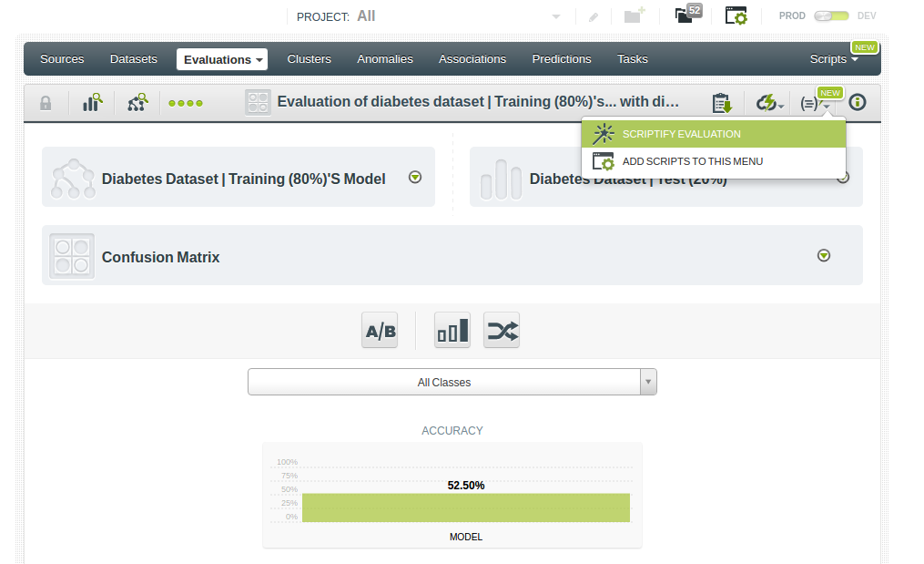Expand the Confusion Matrix section
This screenshot has height=564, width=924.
pos(824,256)
